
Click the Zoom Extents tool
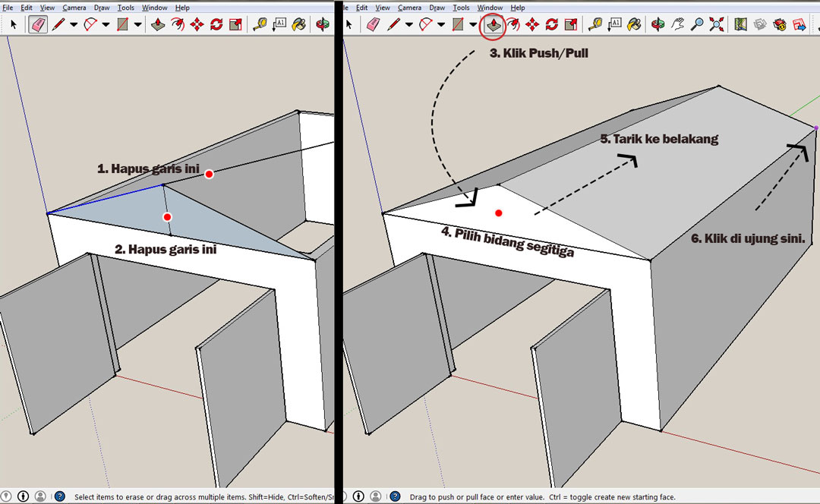(717, 24)
